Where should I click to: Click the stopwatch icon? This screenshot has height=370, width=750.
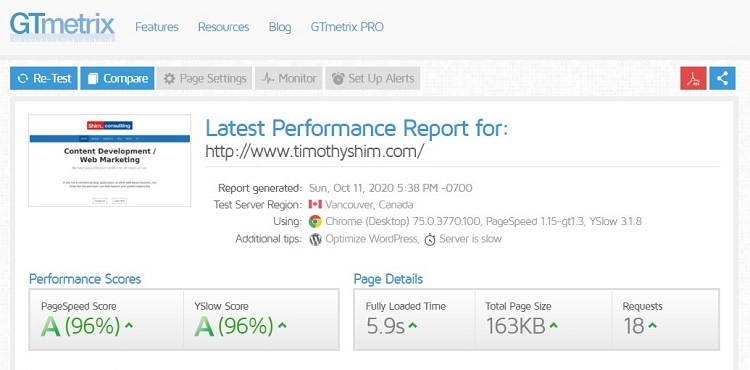pyautogui.click(x=430, y=239)
